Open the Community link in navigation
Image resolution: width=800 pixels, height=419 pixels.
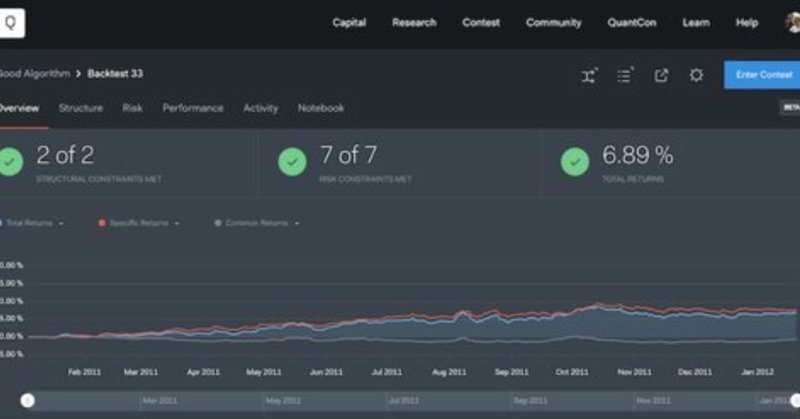[x=554, y=22]
